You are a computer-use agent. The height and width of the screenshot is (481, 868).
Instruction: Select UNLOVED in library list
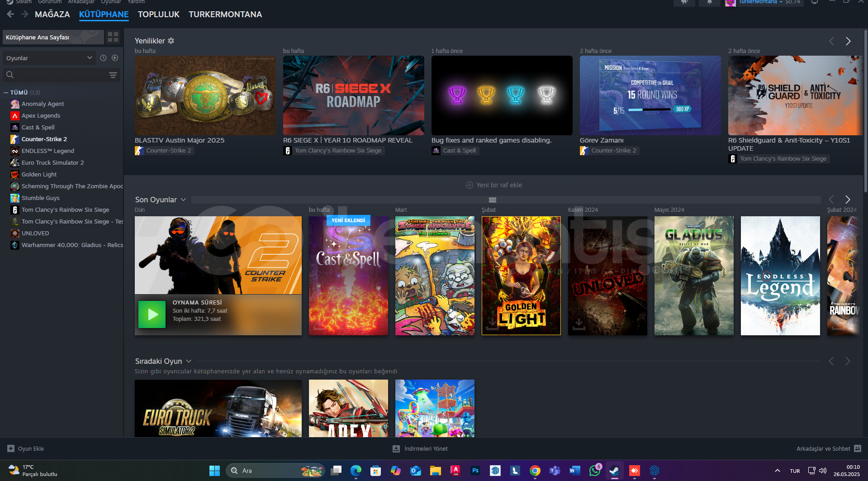click(35, 233)
